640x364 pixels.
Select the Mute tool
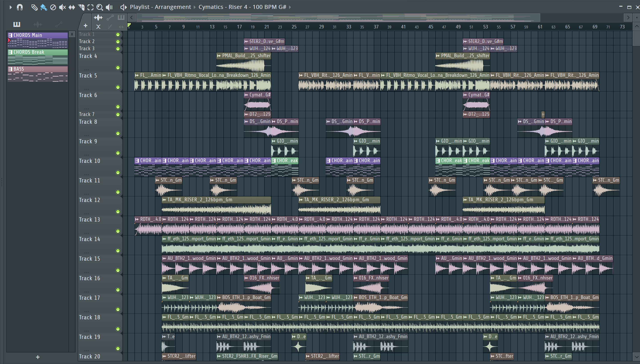[x=62, y=7]
